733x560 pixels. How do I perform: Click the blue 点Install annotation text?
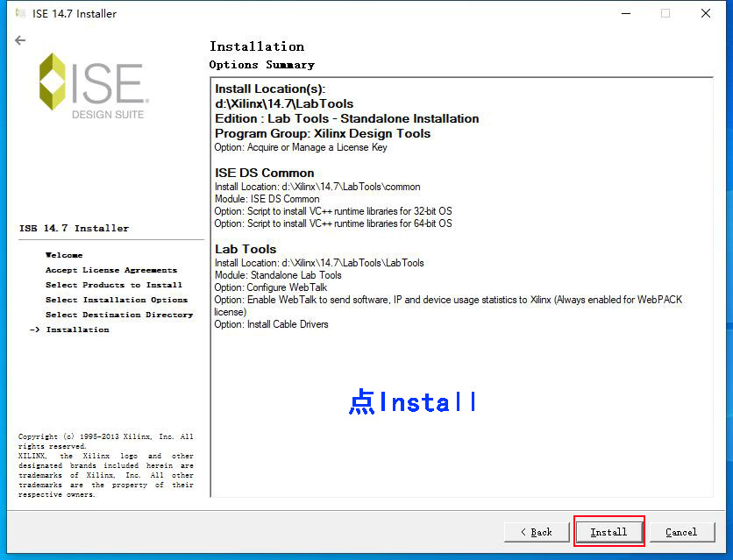tap(412, 402)
